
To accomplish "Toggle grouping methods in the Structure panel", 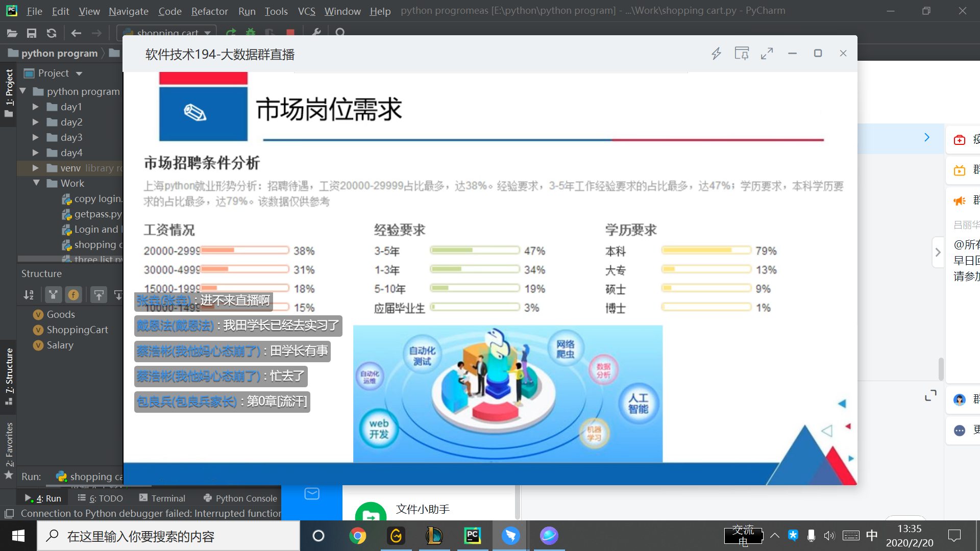I will 52,295.
